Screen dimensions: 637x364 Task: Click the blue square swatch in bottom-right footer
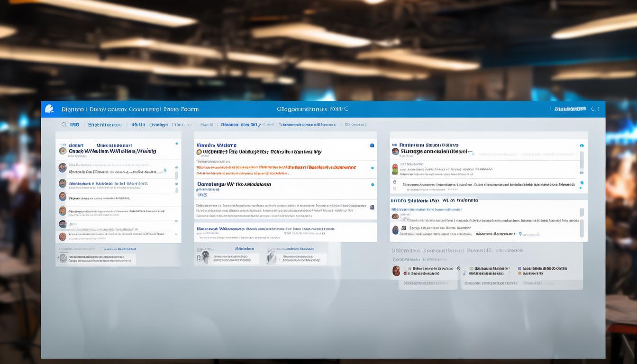point(520,269)
